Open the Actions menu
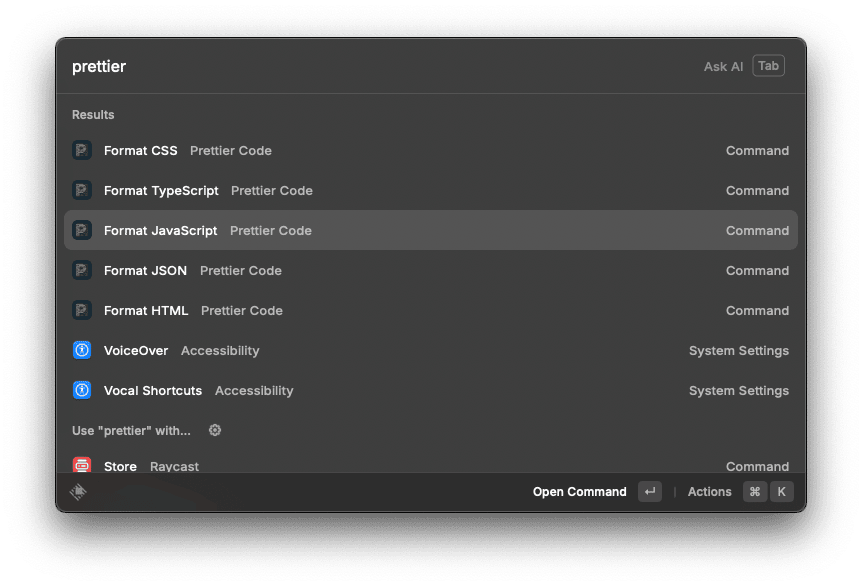 coord(710,491)
